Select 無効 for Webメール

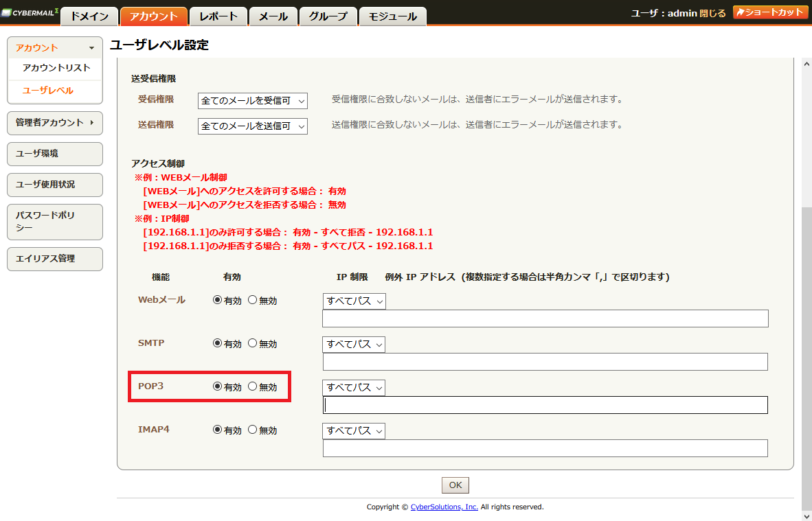252,300
